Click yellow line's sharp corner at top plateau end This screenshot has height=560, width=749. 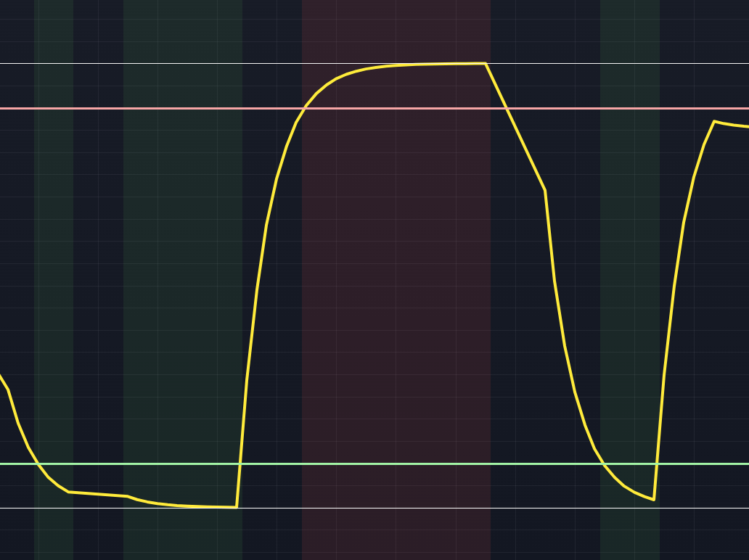485,64
